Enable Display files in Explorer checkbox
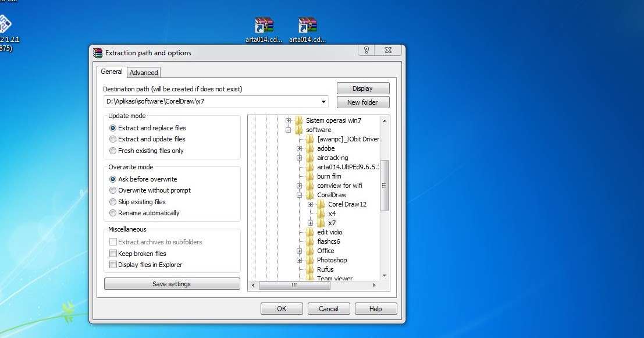644x338 pixels. coord(113,265)
